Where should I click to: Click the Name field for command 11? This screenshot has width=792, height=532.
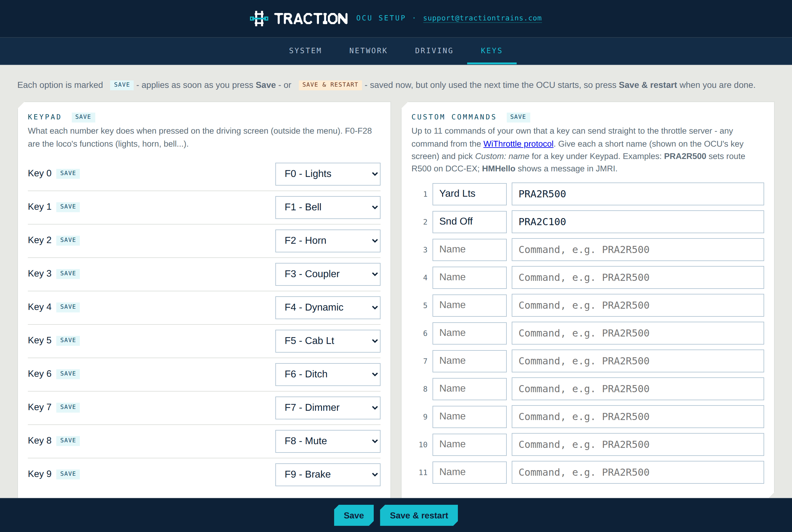(x=469, y=472)
